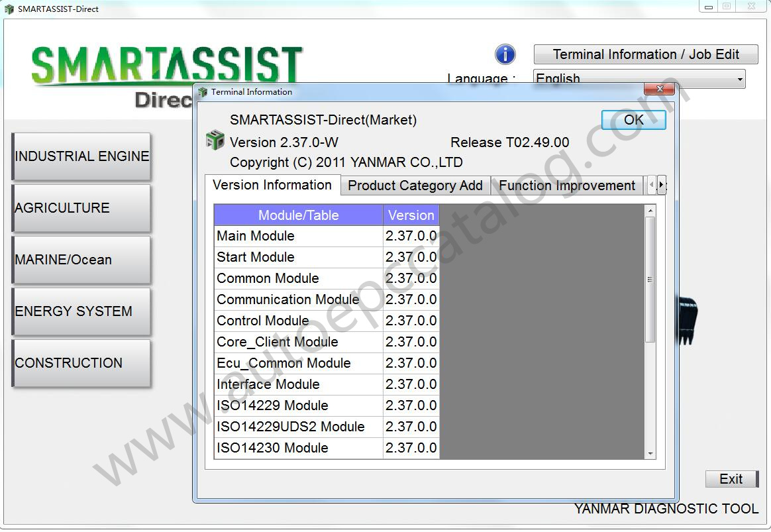
Task: Select the Control Module row
Action: click(327, 321)
